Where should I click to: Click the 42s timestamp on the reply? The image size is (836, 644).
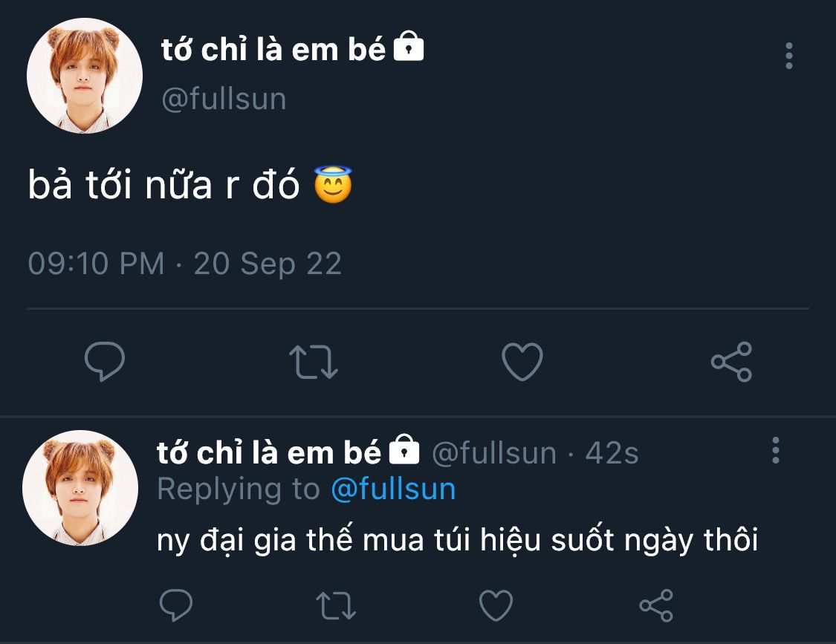coord(612,453)
